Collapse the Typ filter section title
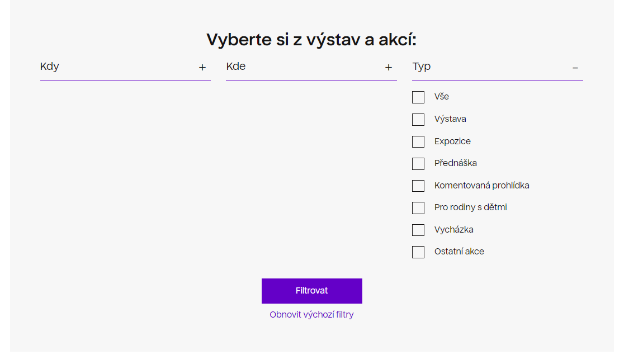 [x=422, y=67]
